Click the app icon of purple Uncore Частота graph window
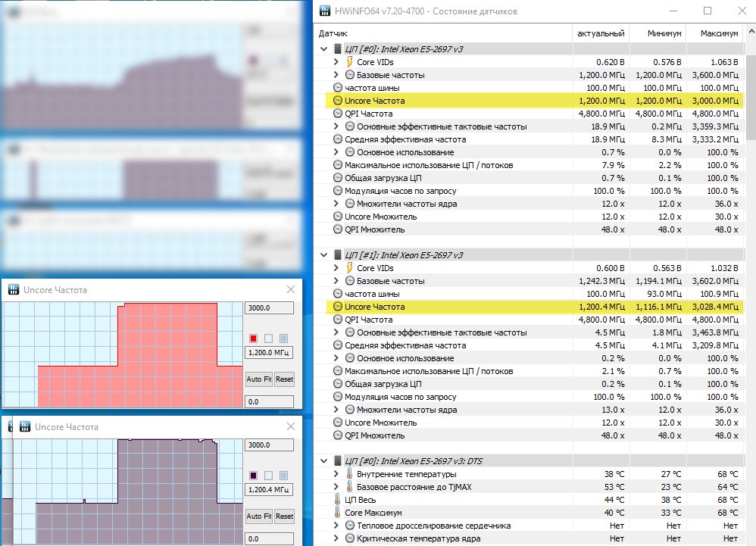Viewport: 756px width, 546px height. tap(25, 426)
